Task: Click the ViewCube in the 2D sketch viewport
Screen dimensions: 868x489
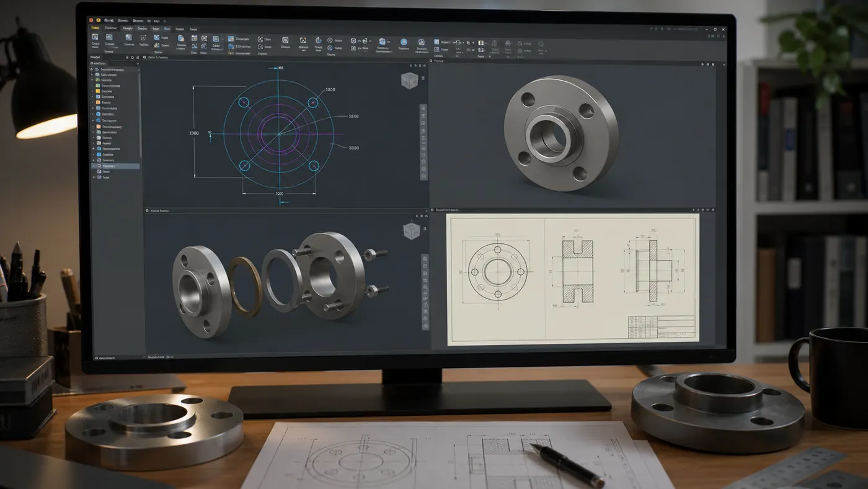Action: pyautogui.click(x=409, y=79)
